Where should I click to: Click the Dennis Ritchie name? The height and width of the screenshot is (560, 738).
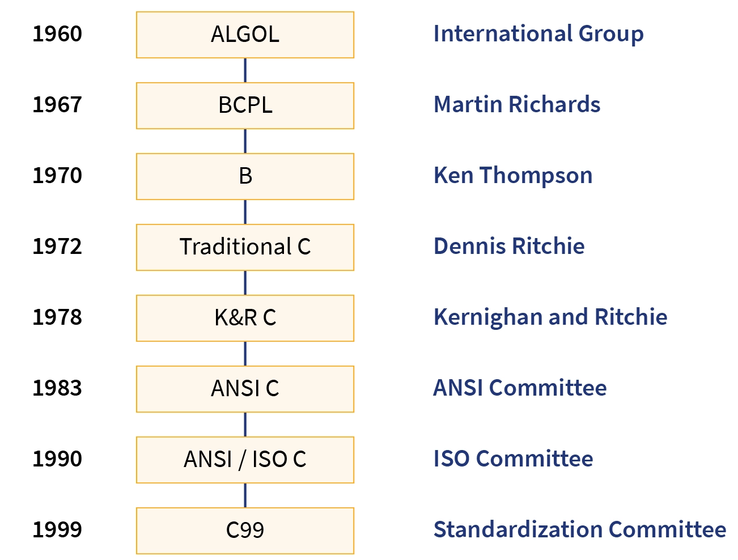point(509,247)
